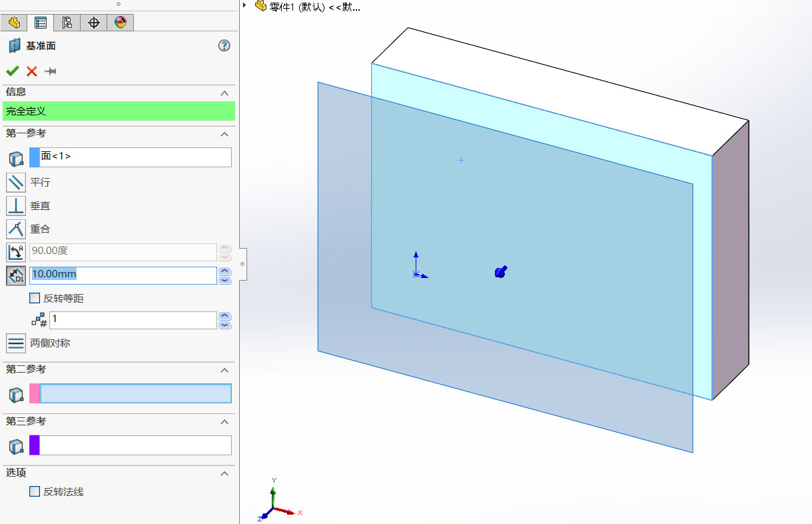The image size is (812, 524).
Task: Click the 两侧对称 mid-plane icon
Action: click(x=16, y=343)
